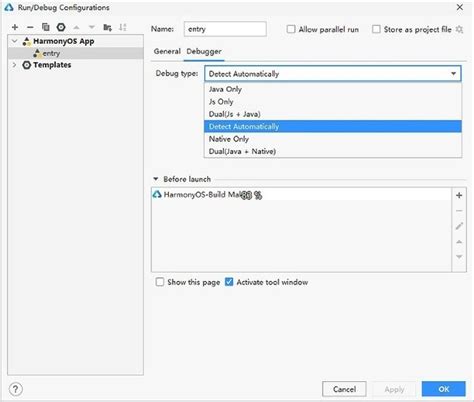Choose Dual(Js + Java) debug type
This screenshot has height=402, width=474.
point(333,114)
